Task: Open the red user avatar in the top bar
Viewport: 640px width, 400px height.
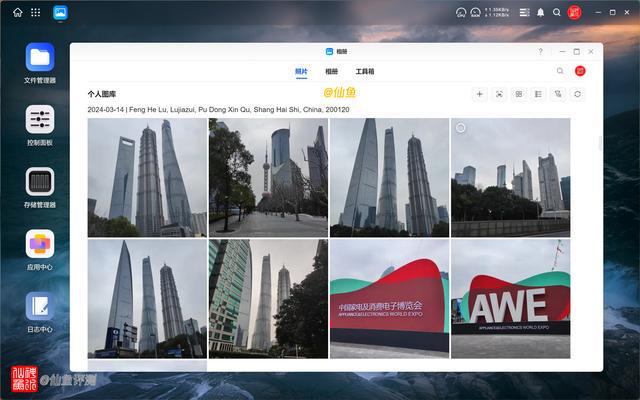Action: [x=574, y=13]
